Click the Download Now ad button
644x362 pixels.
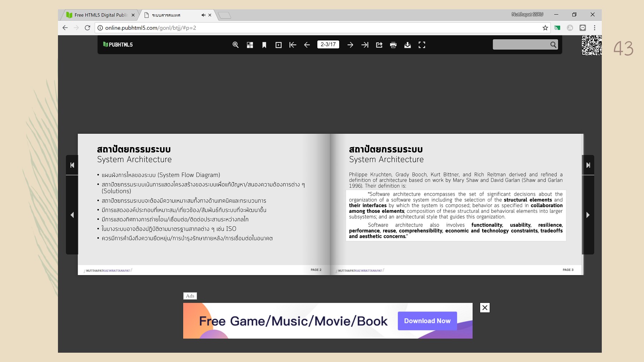(427, 321)
